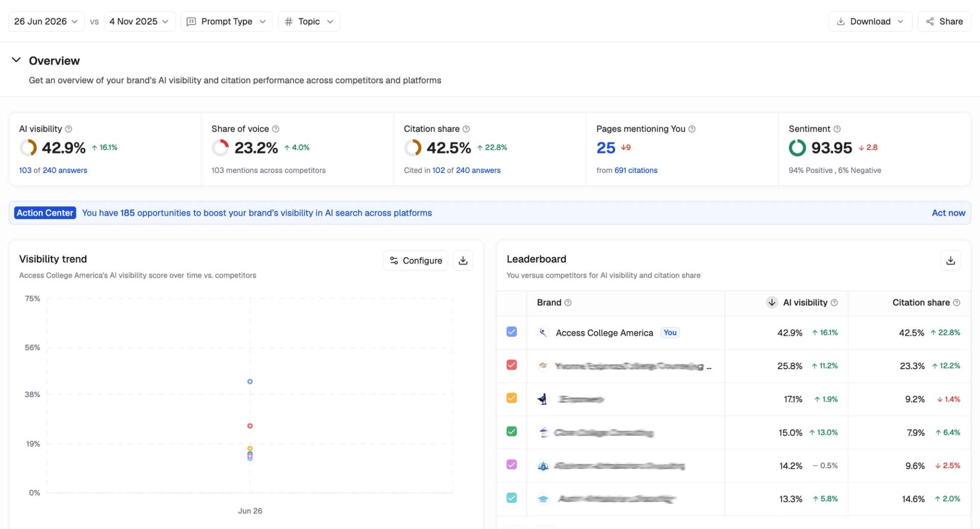980x529 pixels.
Task: Open the 691 citations link
Action: tap(636, 171)
